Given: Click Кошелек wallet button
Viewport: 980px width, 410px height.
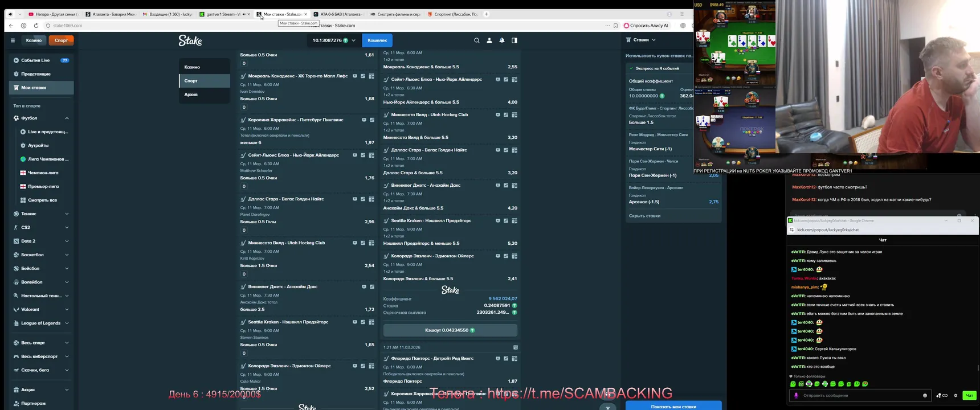Looking at the screenshot, I should point(377,40).
